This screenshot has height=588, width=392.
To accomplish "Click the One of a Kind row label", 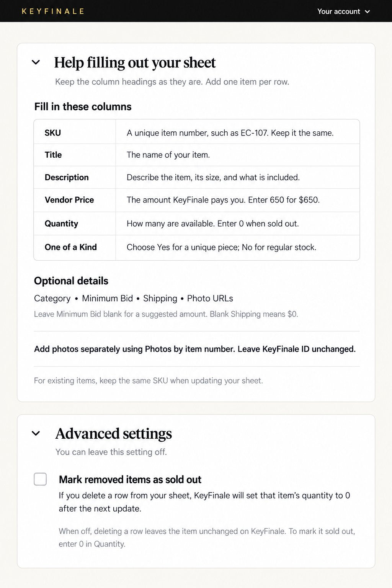I will 71,247.
